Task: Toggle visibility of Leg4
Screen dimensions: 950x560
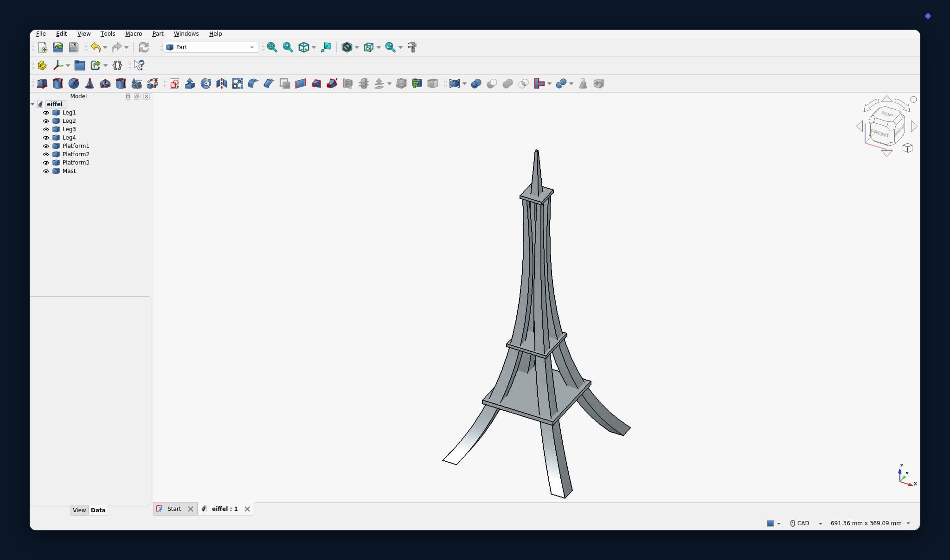Action: (46, 138)
